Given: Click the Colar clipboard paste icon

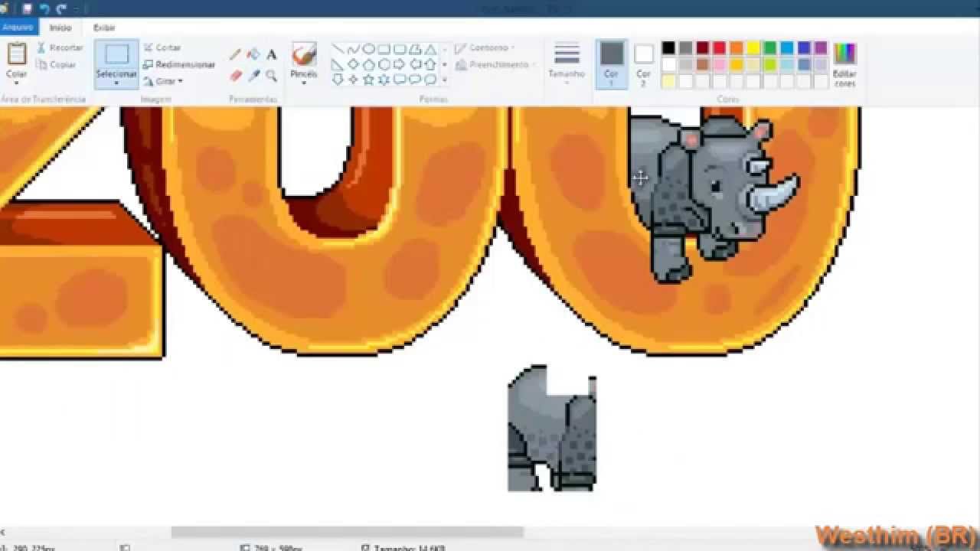Looking at the screenshot, I should [x=17, y=54].
